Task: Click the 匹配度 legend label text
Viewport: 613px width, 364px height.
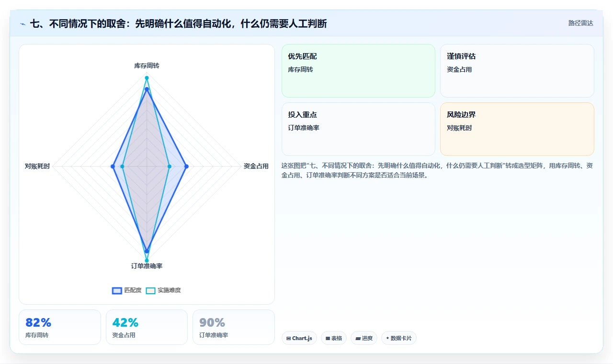Action: click(133, 290)
